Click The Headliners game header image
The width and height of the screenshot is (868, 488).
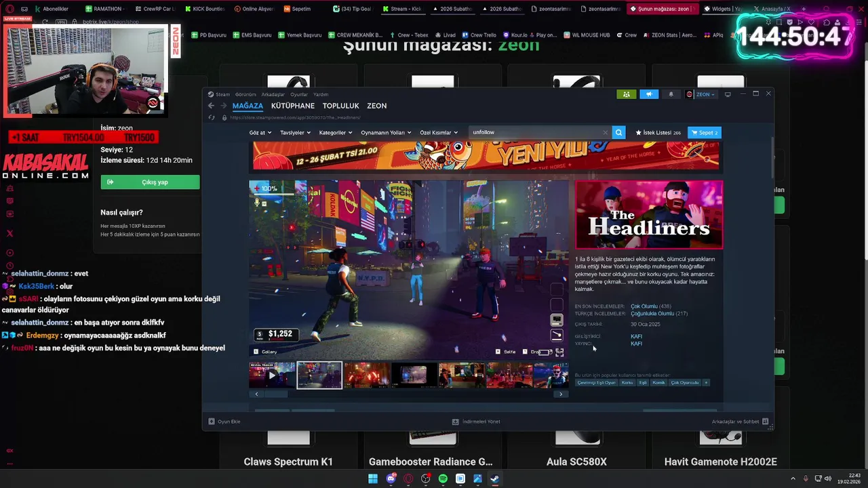pos(649,215)
